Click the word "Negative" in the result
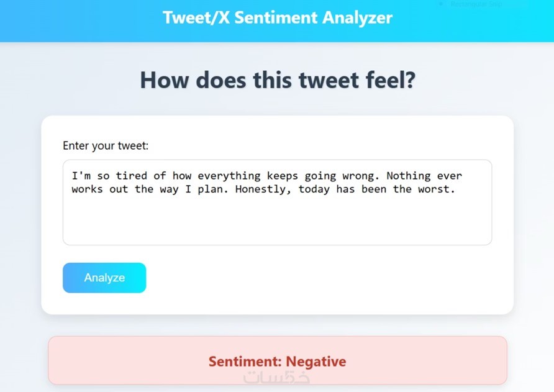Screen dimensions: 554x392 coord(316,362)
